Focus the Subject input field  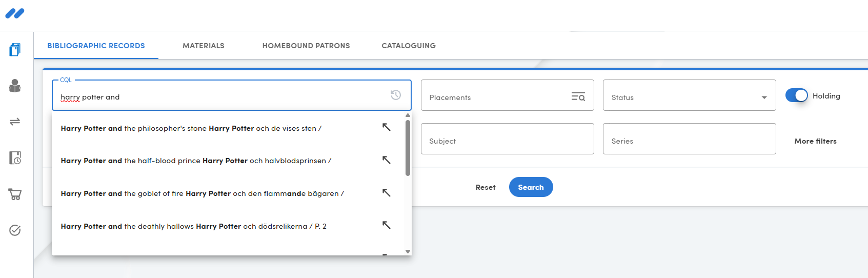click(507, 138)
